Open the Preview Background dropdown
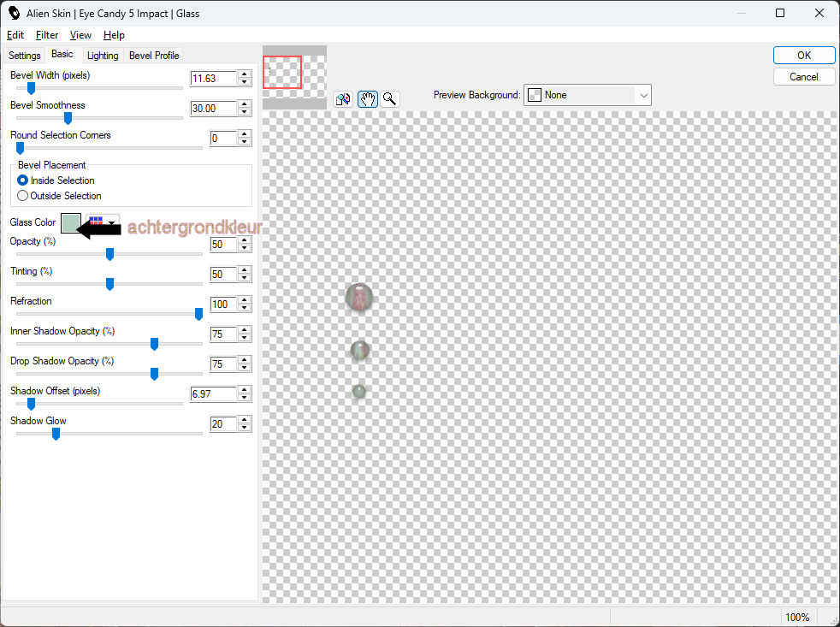 [587, 95]
